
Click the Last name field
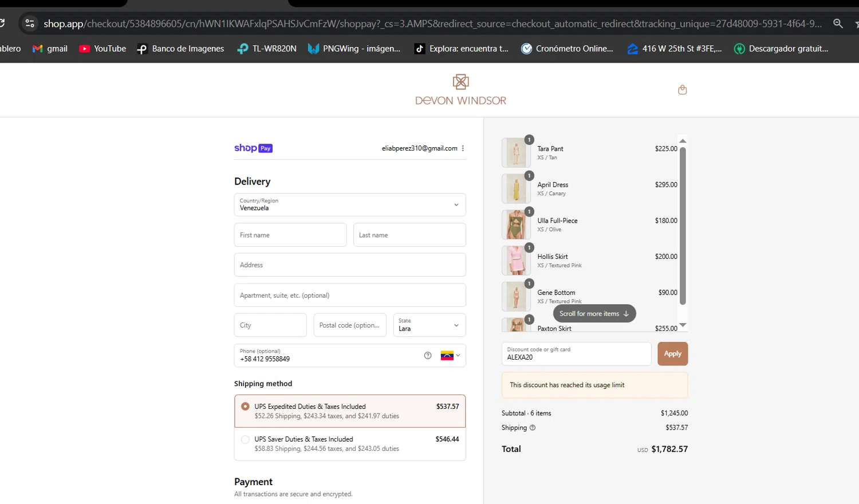click(409, 235)
